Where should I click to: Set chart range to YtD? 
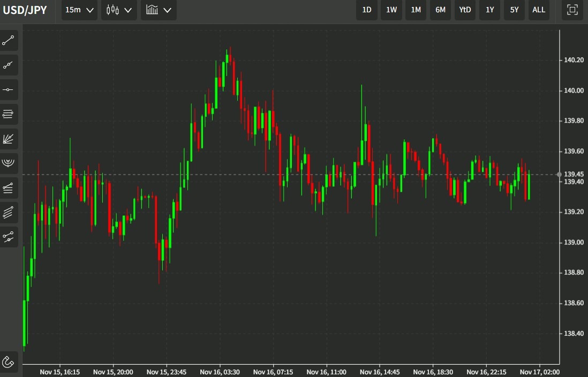[x=465, y=10]
